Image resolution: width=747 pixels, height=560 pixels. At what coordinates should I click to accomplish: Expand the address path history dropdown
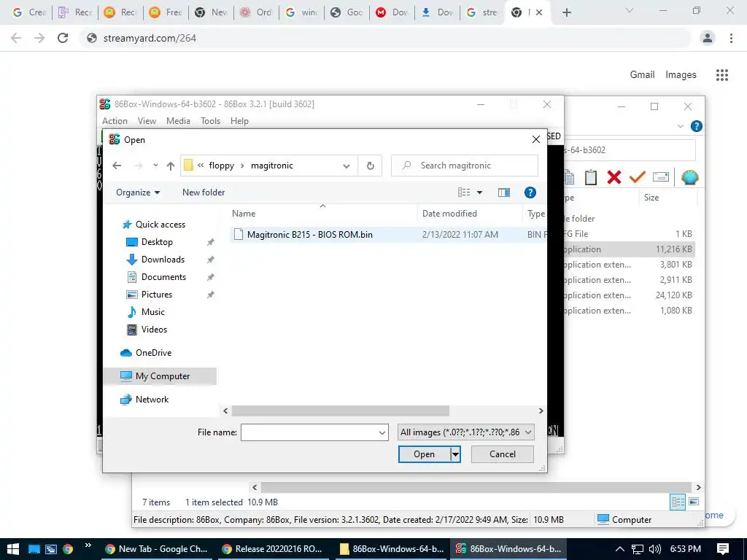click(347, 166)
